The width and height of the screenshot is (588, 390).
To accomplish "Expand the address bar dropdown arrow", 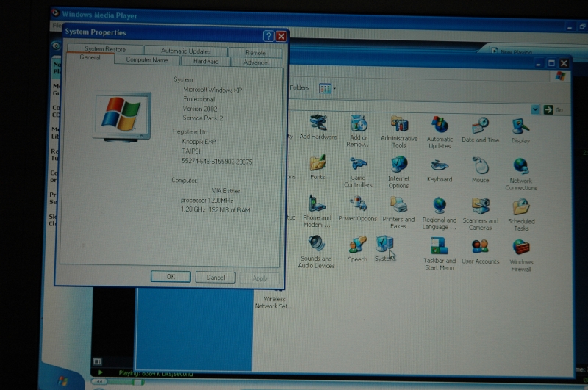I will click(x=535, y=109).
